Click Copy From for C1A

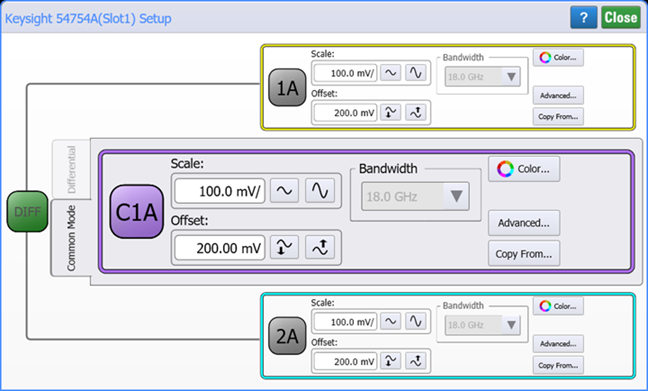coord(524,254)
